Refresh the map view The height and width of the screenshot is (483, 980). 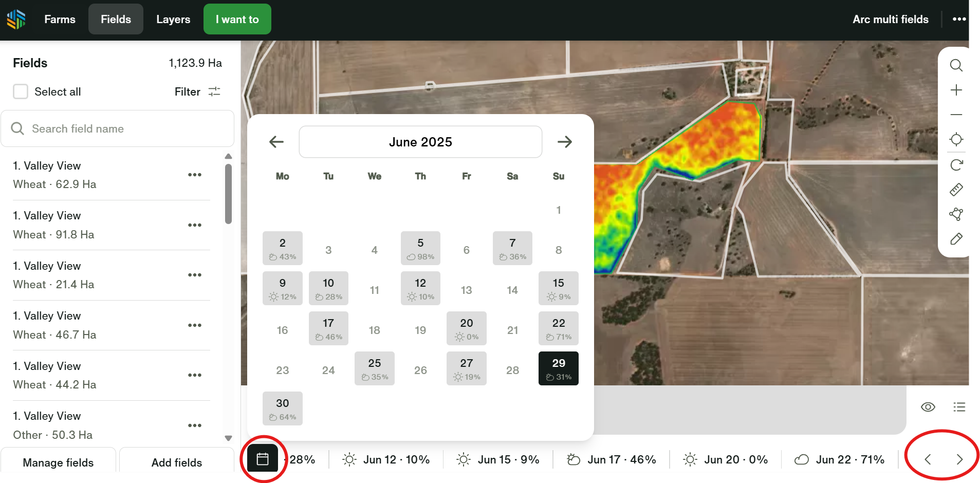(x=956, y=165)
